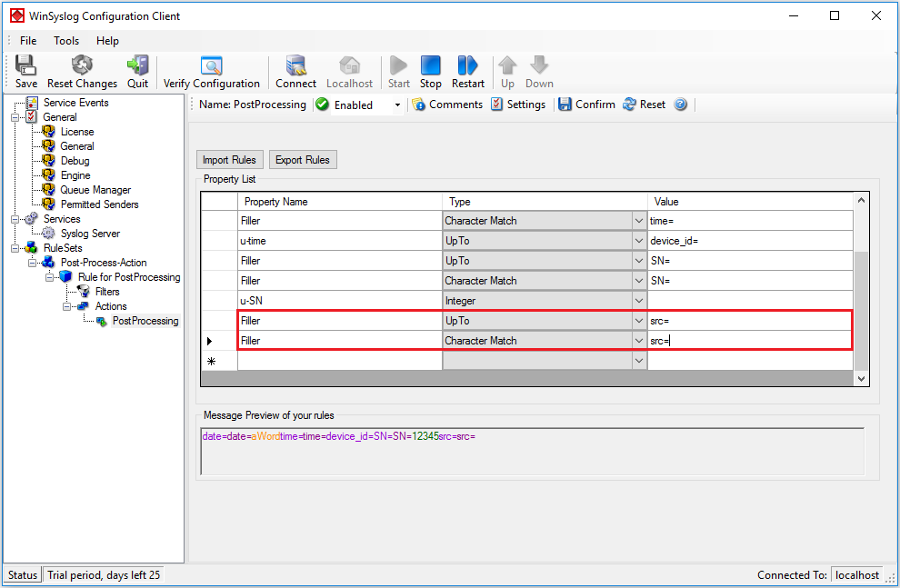Viewport: 900px width, 588px height.
Task: Open Type dropdown for u-SN row
Action: [x=638, y=301]
